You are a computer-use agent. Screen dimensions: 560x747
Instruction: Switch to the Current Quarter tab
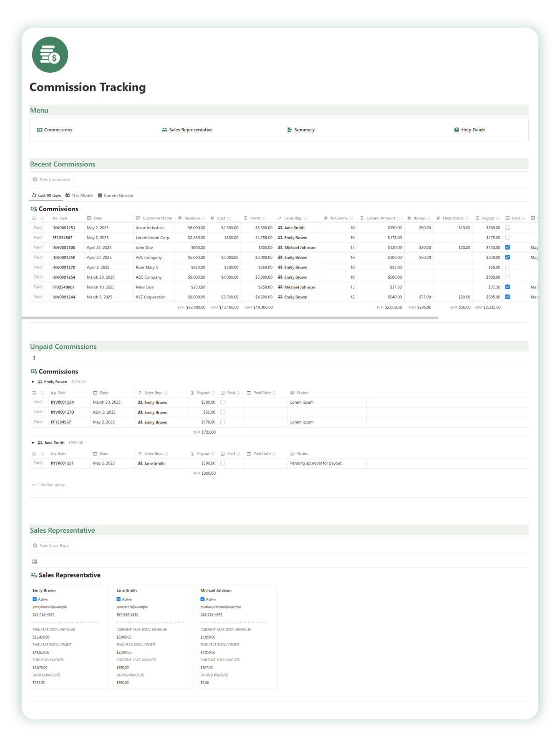tap(115, 196)
